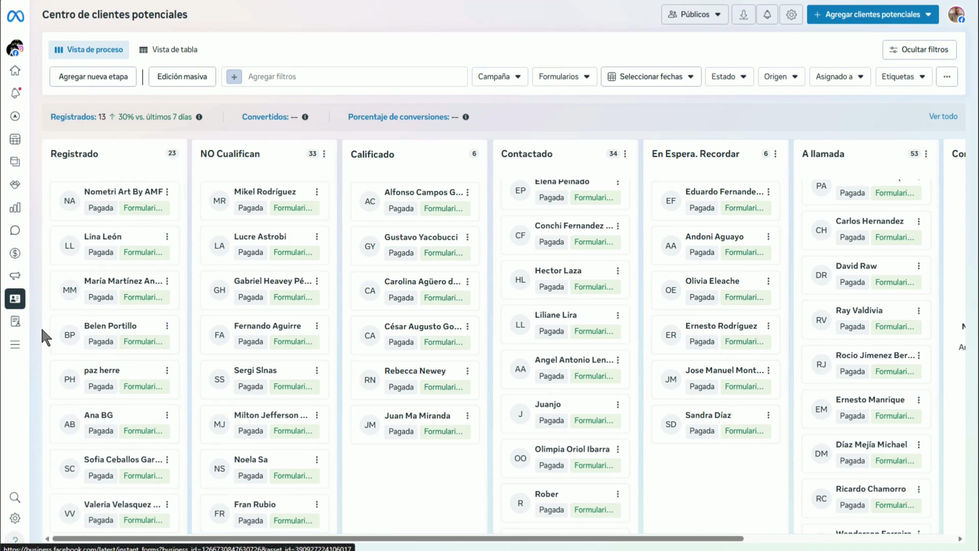Click the profile avatar at top right
This screenshot has height=551, width=979.
coord(956,14)
